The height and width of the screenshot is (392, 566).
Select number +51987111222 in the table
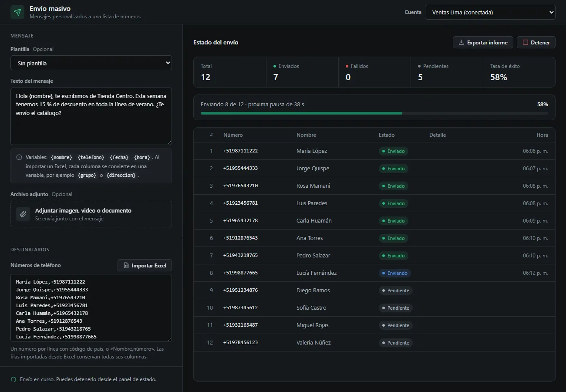(x=240, y=151)
